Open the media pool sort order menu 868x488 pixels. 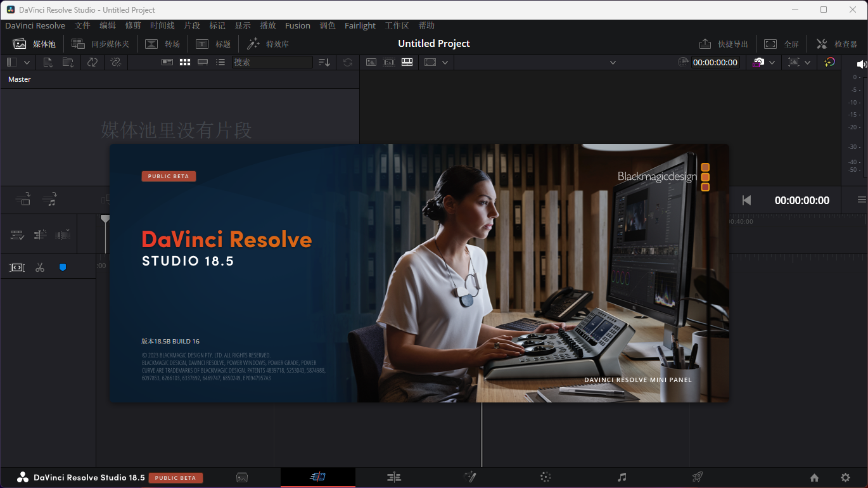pos(324,62)
